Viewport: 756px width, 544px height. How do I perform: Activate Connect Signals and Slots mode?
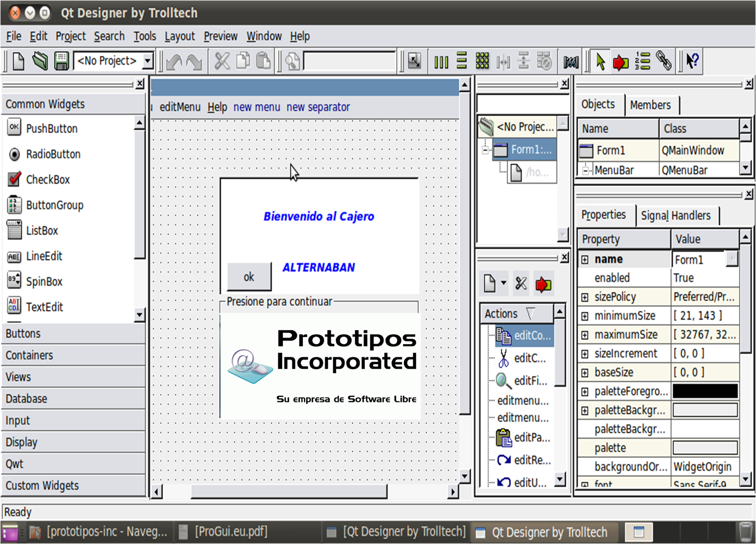click(x=620, y=61)
